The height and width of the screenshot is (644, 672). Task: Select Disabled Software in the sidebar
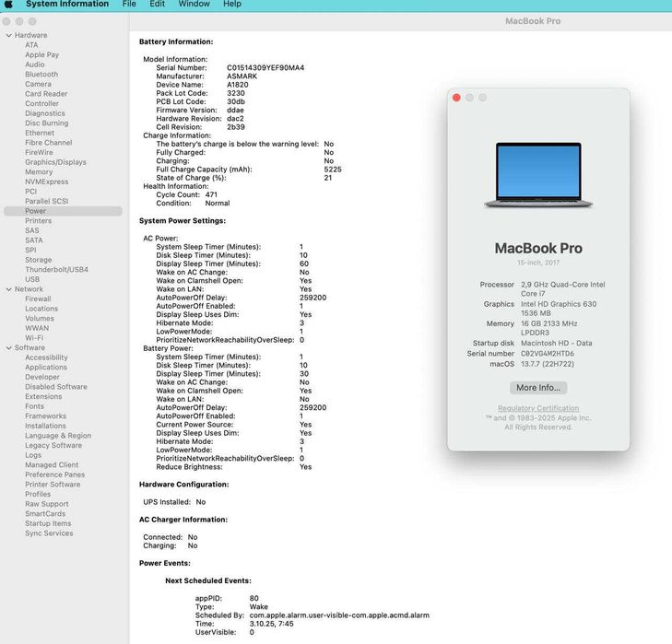pyautogui.click(x=56, y=387)
